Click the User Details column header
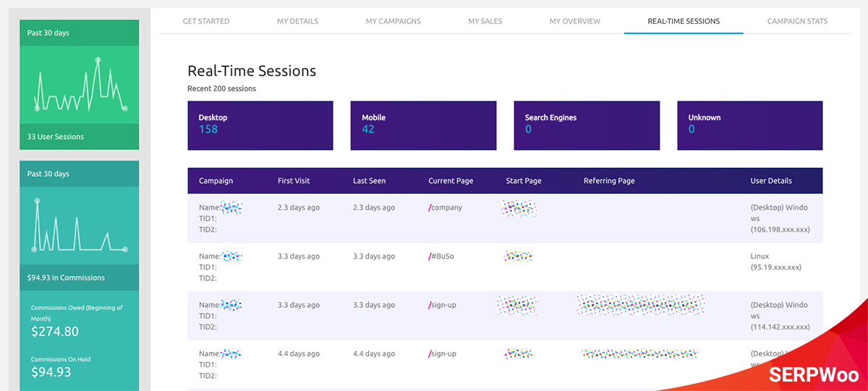The width and height of the screenshot is (868, 391). pos(771,181)
